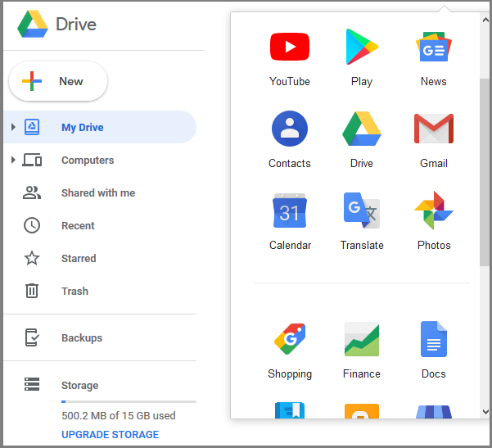Click the Trash bin icon
Screen dimensions: 492x448
pyautogui.click(x=32, y=291)
